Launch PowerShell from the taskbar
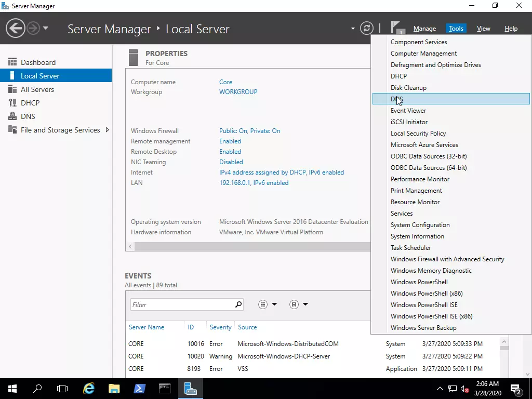 coord(140,388)
